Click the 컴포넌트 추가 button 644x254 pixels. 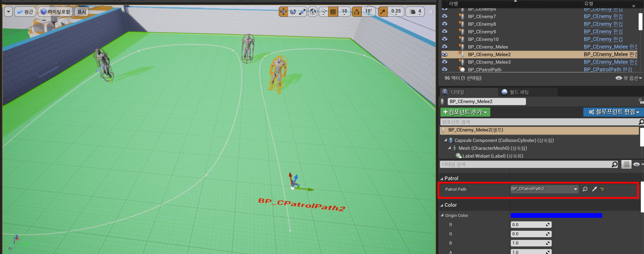click(465, 112)
